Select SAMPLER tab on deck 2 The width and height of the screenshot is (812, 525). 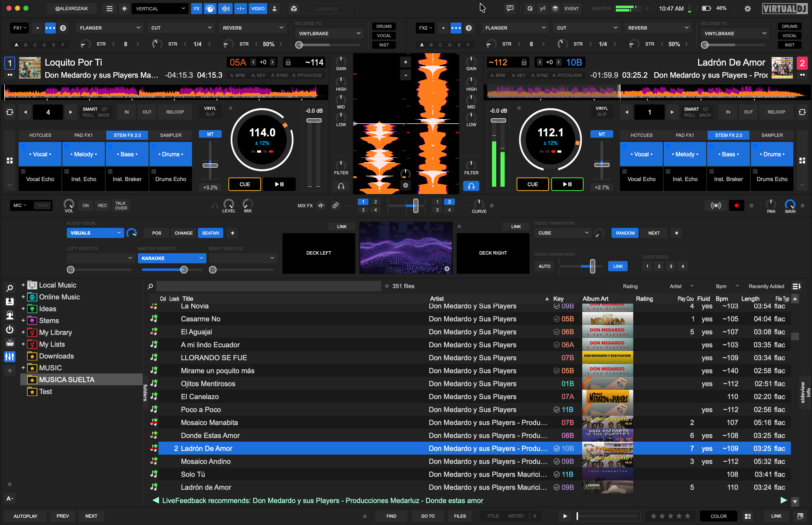772,135
